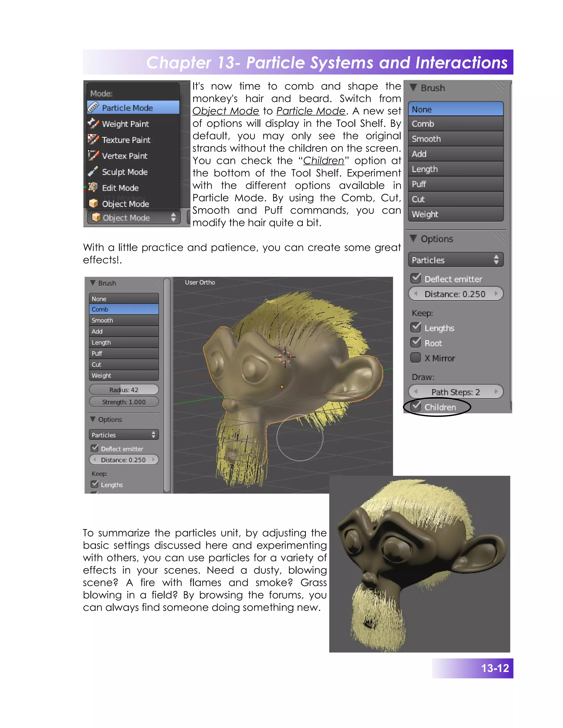Click the Particle Mode comb icon
563x728 pixels.
click(93, 107)
